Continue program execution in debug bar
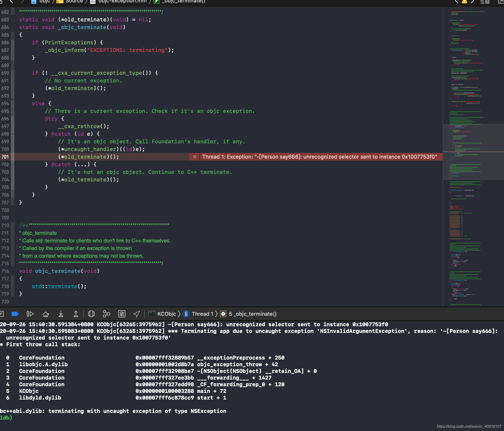Image resolution: width=504 pixels, height=431 pixels. click(30, 314)
